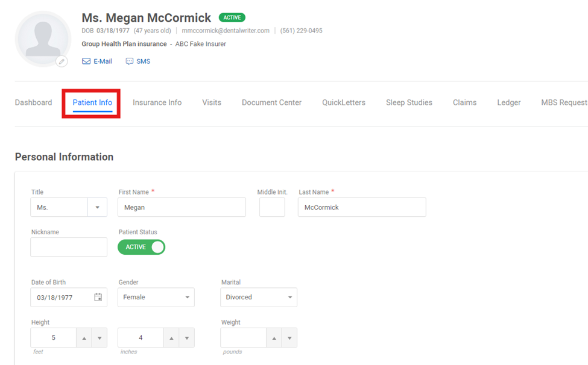Image resolution: width=588 pixels, height=365 pixels.
Task: Click the Nickname input field
Action: tap(69, 247)
